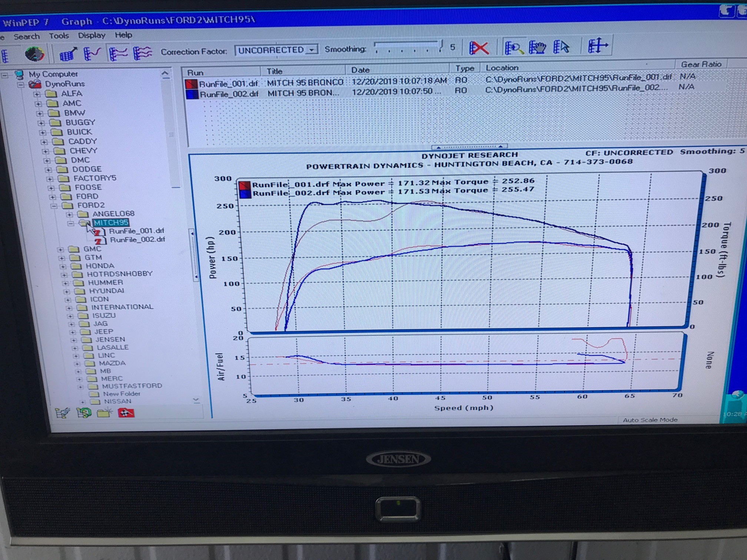Viewport: 747px width, 560px height.
Task: Click the '12/20/2019 10:07:18 AM' date cell
Action: (x=399, y=81)
